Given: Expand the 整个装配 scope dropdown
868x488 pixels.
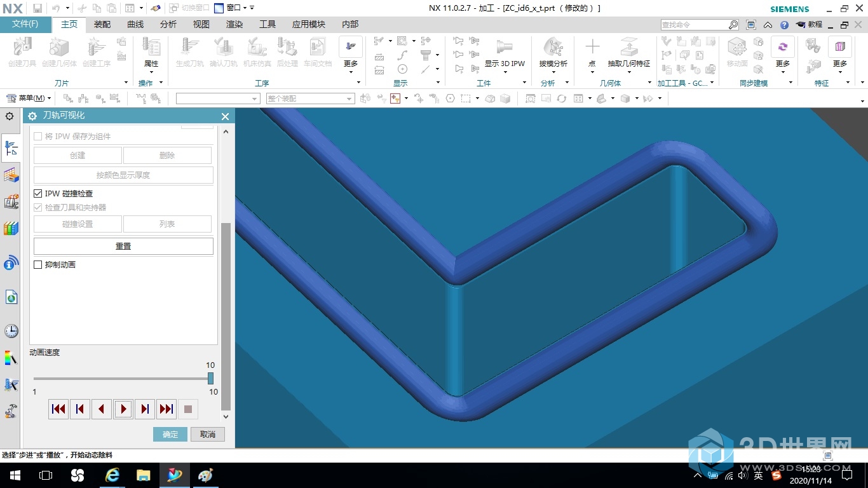Looking at the screenshot, I should click(349, 98).
